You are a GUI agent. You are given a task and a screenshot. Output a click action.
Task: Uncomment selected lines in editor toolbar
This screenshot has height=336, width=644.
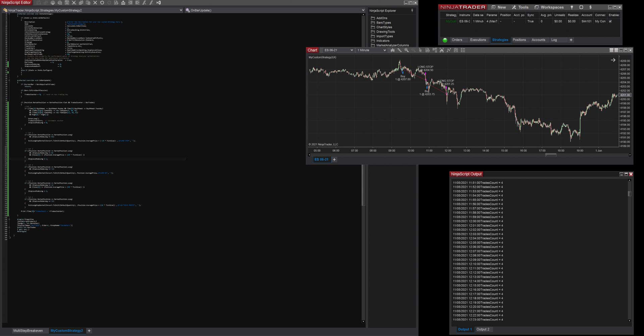(x=151, y=3)
